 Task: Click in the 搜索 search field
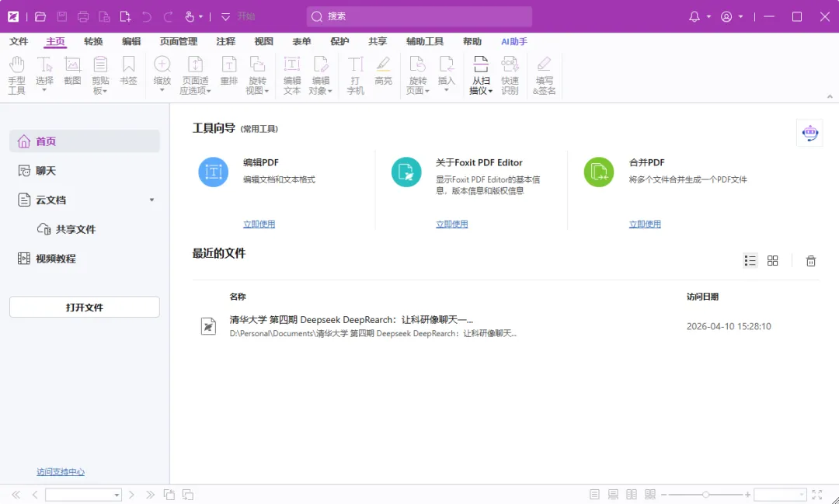click(419, 16)
